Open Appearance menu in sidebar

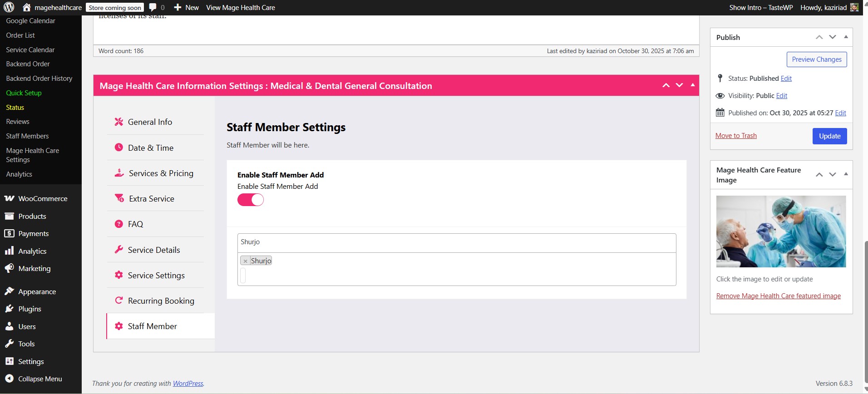[x=37, y=291]
